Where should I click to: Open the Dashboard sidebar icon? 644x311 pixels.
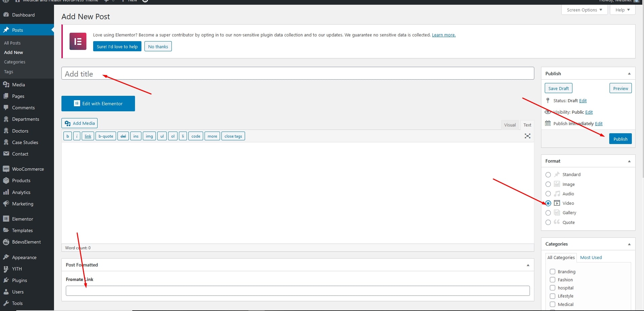pyautogui.click(x=6, y=15)
